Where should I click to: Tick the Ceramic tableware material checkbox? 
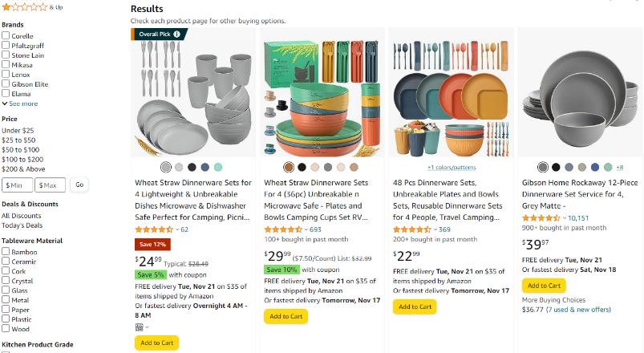6,261
